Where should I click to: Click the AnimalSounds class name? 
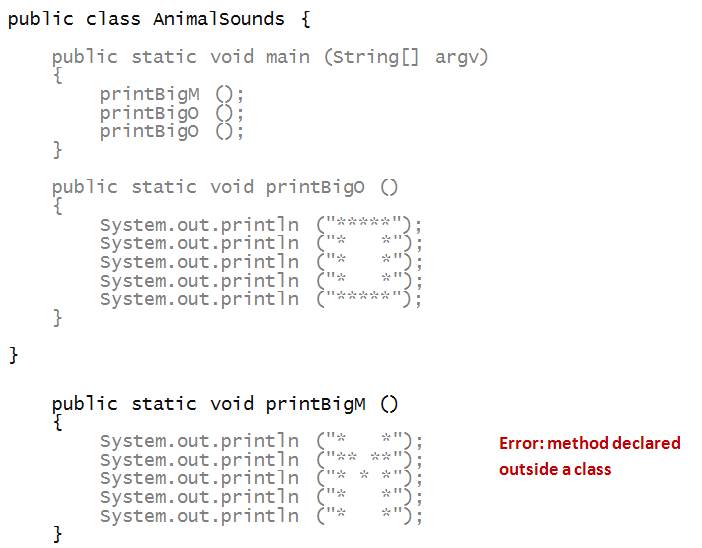(218, 19)
